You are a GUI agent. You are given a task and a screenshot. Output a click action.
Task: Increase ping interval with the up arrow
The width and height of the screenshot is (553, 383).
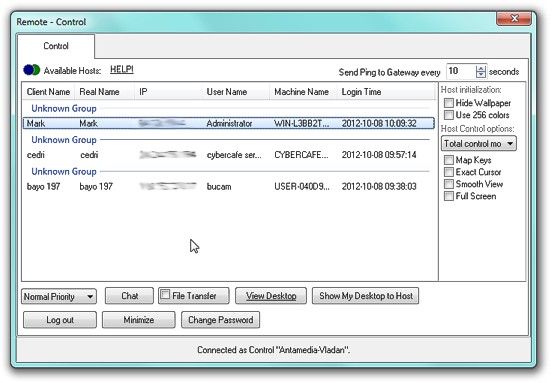click(x=481, y=68)
